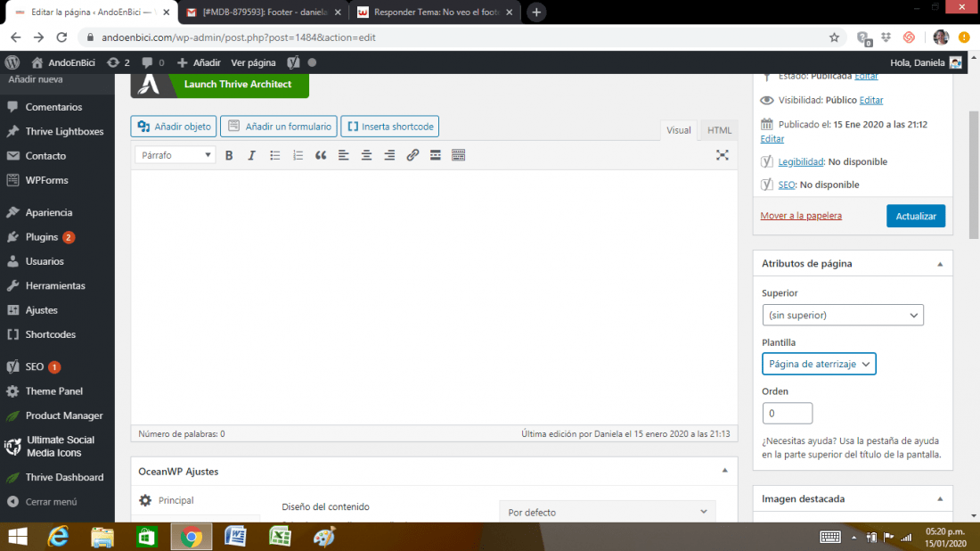Image resolution: width=980 pixels, height=551 pixels.
Task: Click Mover a la papelera link
Action: click(801, 215)
